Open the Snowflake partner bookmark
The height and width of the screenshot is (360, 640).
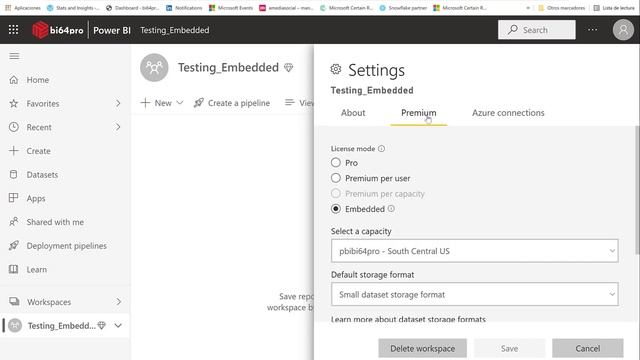click(403, 8)
